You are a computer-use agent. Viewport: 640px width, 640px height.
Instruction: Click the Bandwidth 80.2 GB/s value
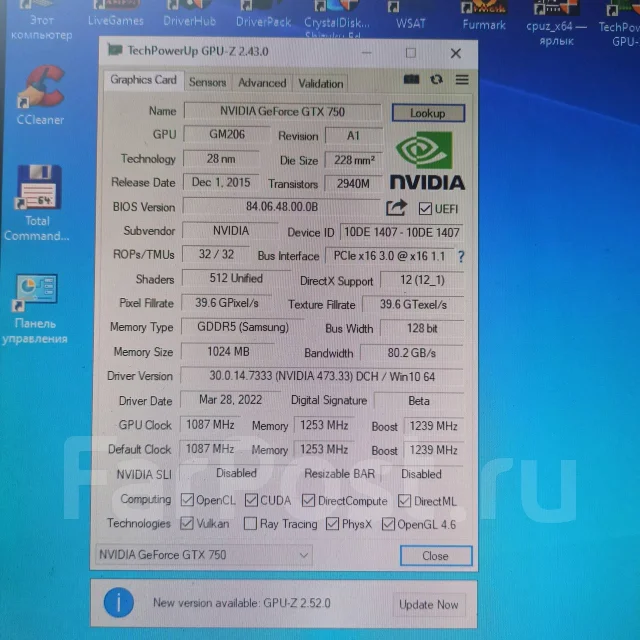pos(411,353)
